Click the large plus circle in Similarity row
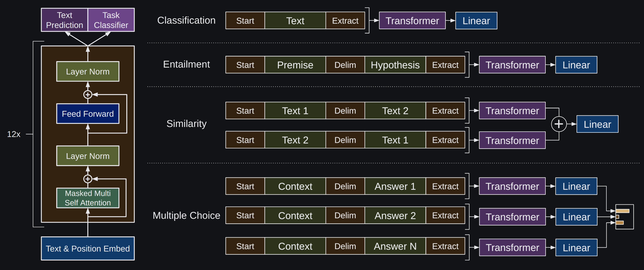The image size is (644, 270). (x=559, y=124)
